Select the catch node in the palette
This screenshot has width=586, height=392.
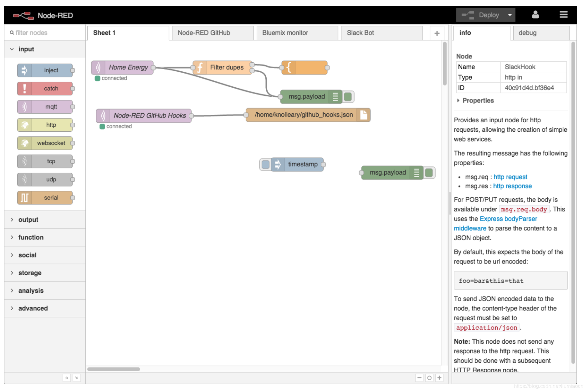click(x=45, y=89)
